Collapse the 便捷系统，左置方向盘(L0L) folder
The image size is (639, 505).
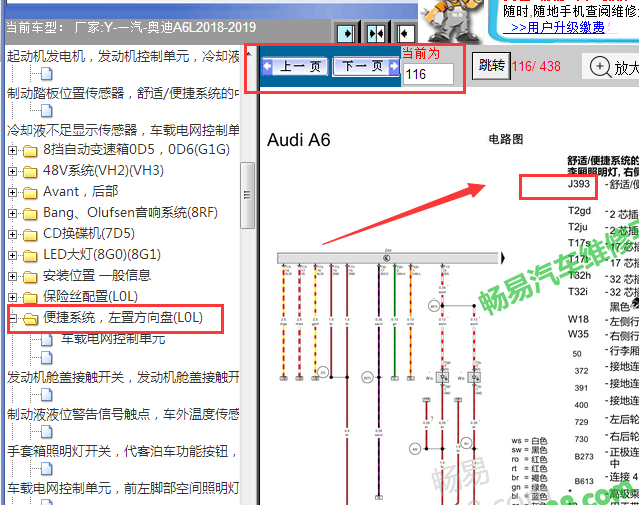pyautogui.click(x=12, y=318)
